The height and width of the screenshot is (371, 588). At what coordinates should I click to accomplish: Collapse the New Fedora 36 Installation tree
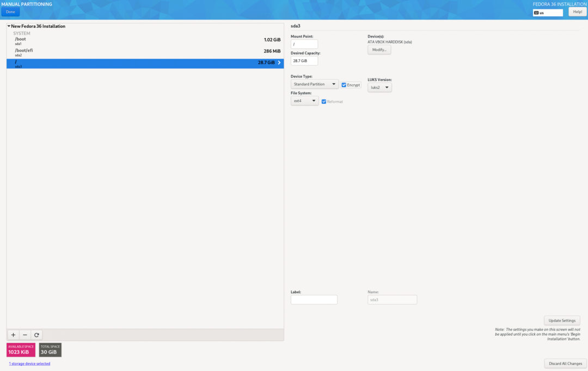point(9,26)
